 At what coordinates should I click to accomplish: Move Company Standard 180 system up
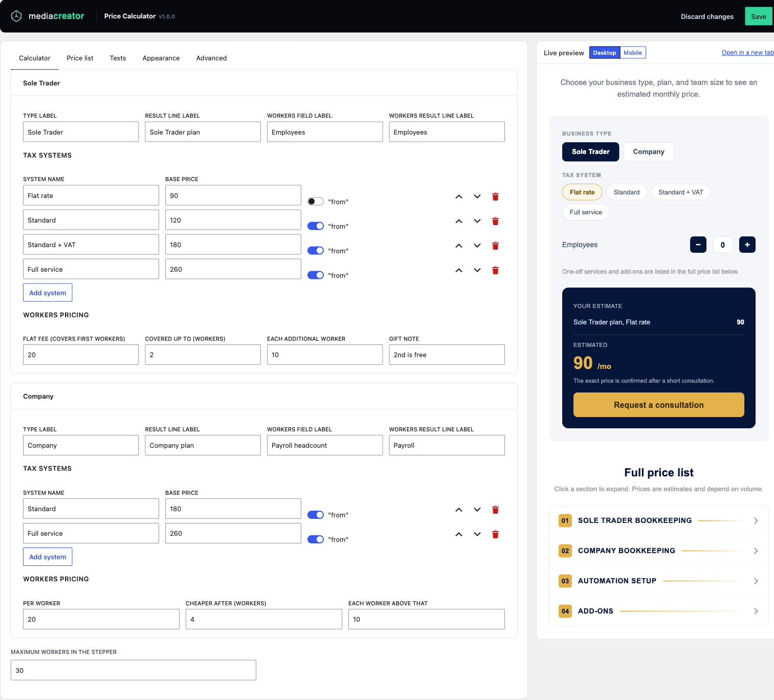tap(459, 510)
